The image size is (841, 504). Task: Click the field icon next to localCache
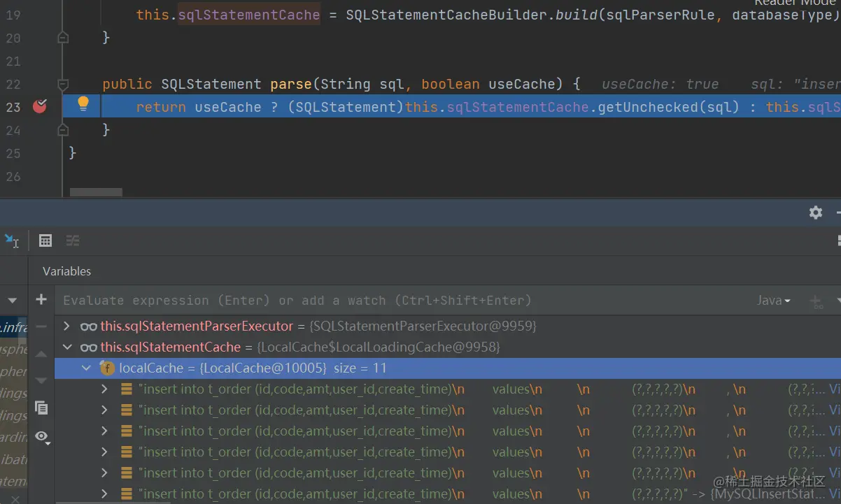tap(107, 368)
